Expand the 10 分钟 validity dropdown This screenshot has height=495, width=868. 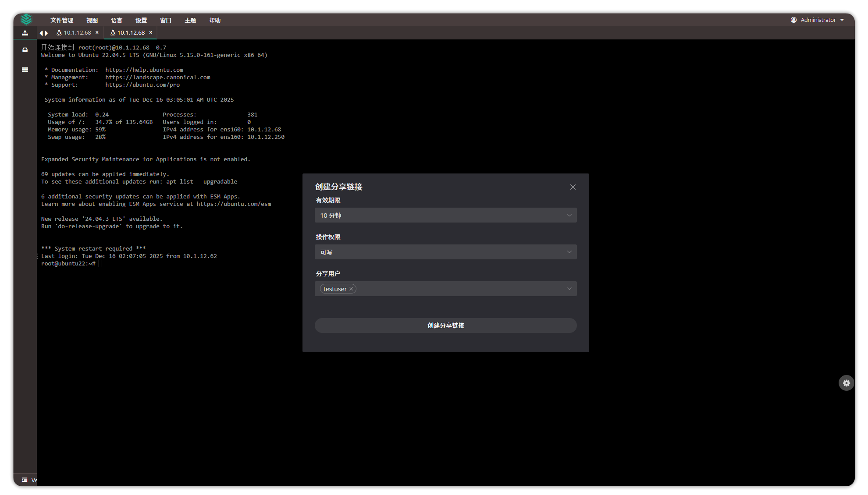[445, 215]
